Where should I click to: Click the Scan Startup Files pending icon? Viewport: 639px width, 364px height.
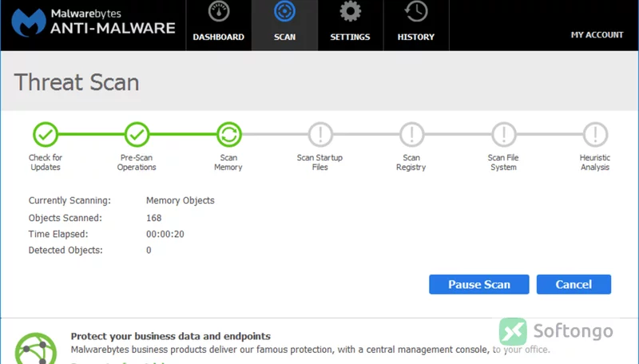tap(320, 134)
